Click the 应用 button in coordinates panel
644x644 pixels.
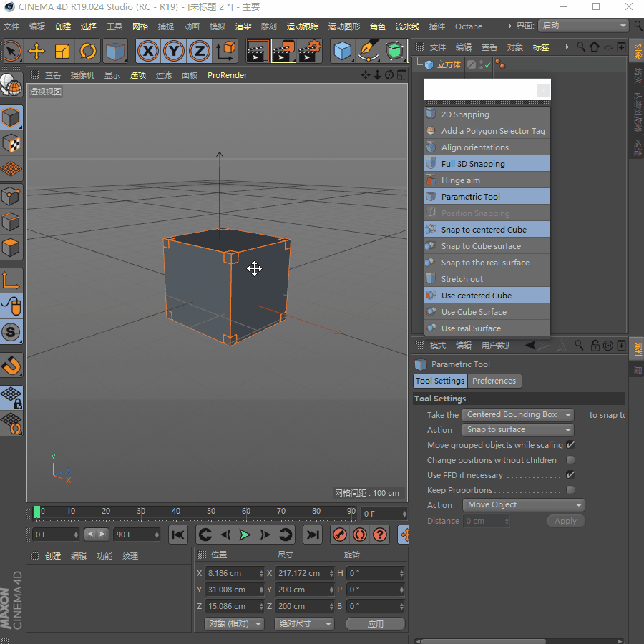point(376,624)
